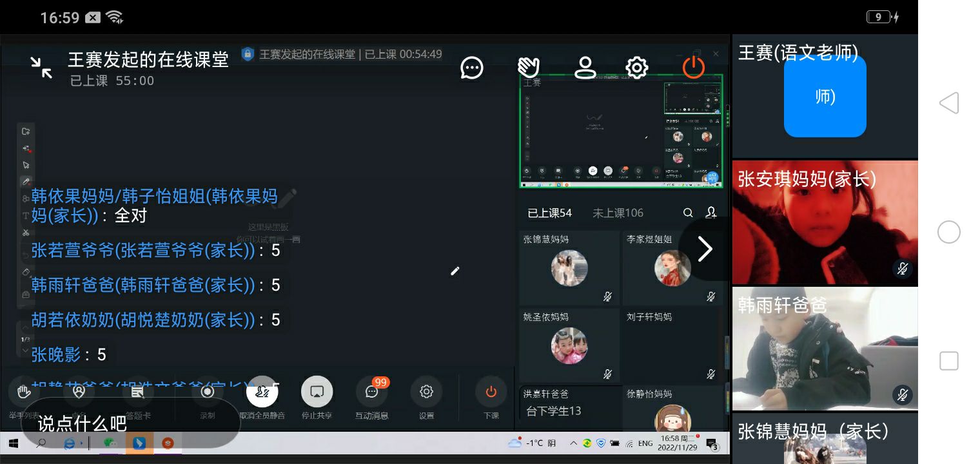The image size is (980, 464).
Task: Switch to the 未上课106 tab
Action: click(618, 213)
